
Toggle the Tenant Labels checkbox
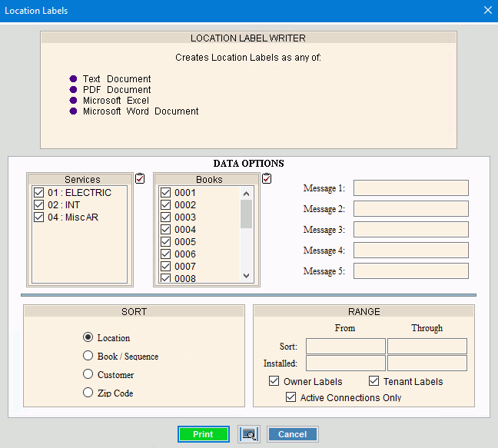[374, 381]
